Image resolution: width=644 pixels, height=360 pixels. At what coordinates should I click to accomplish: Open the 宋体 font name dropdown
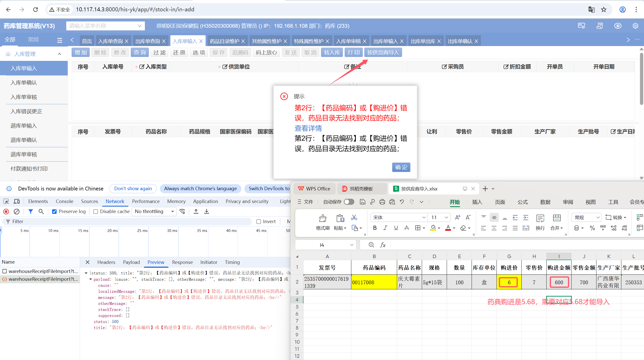pos(424,217)
